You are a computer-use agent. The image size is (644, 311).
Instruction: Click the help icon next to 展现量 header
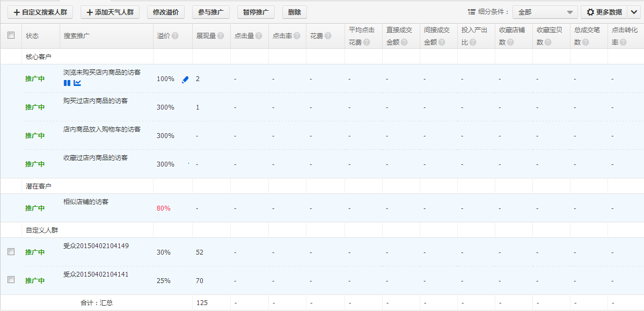point(221,36)
